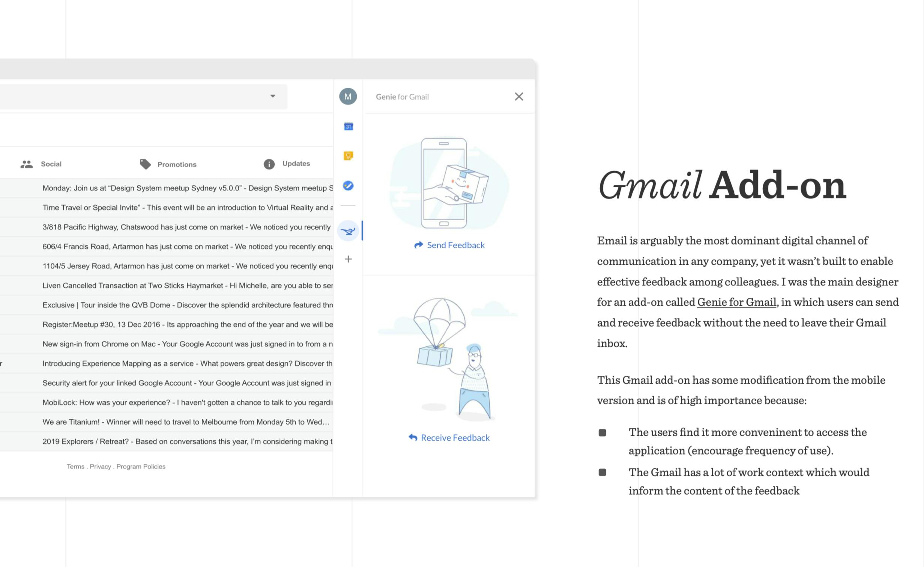
Task: Open the Design System meetup Sydney email
Action: click(167, 188)
